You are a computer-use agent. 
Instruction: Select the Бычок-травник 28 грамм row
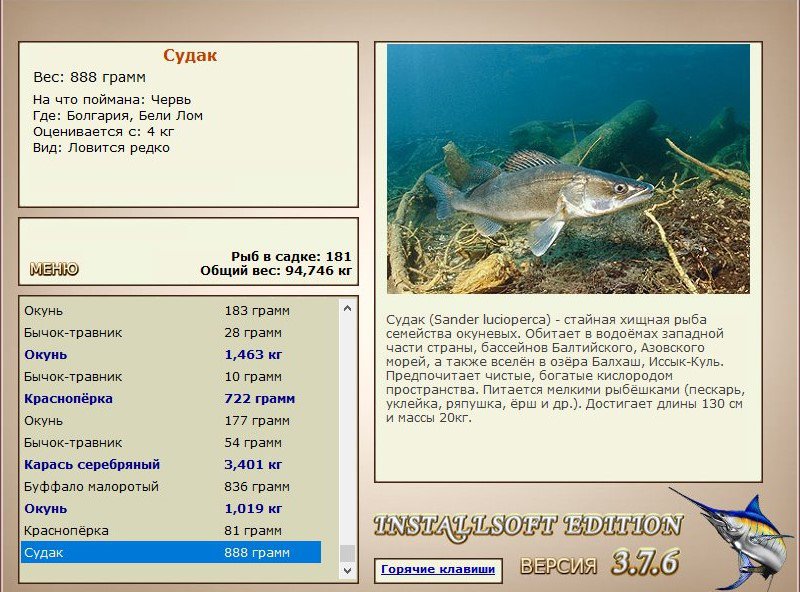tap(171, 332)
